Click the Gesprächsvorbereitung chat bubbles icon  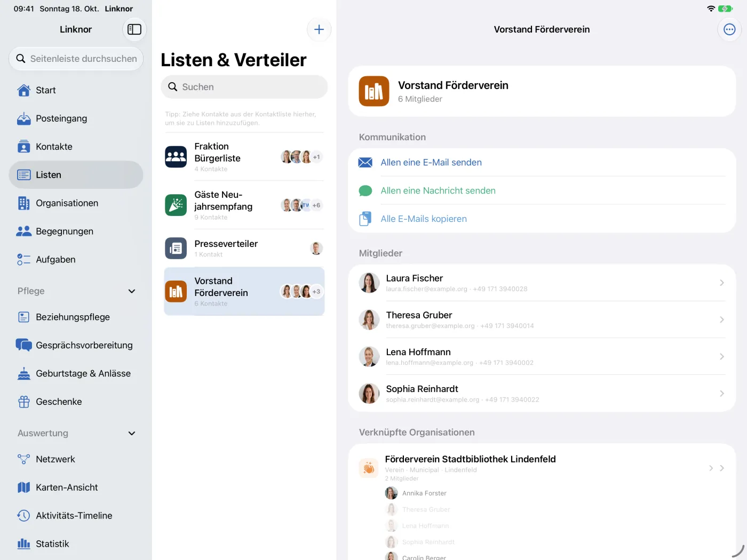(24, 345)
